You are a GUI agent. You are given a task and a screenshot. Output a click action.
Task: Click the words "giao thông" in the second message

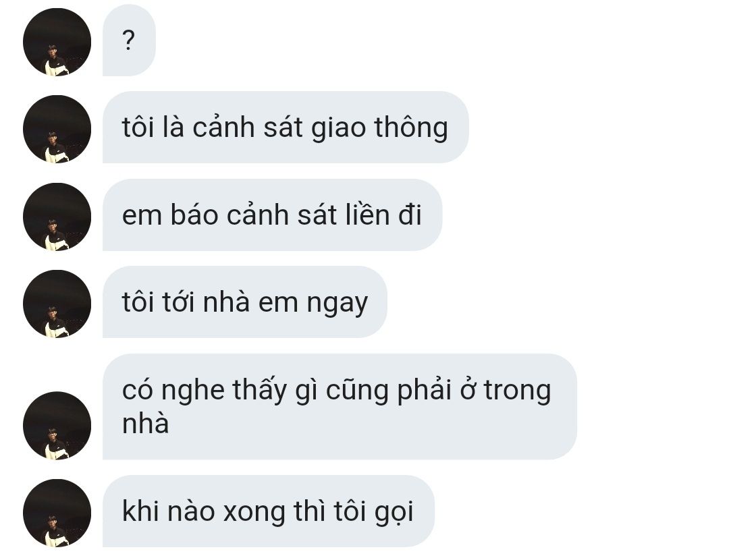coord(379,128)
